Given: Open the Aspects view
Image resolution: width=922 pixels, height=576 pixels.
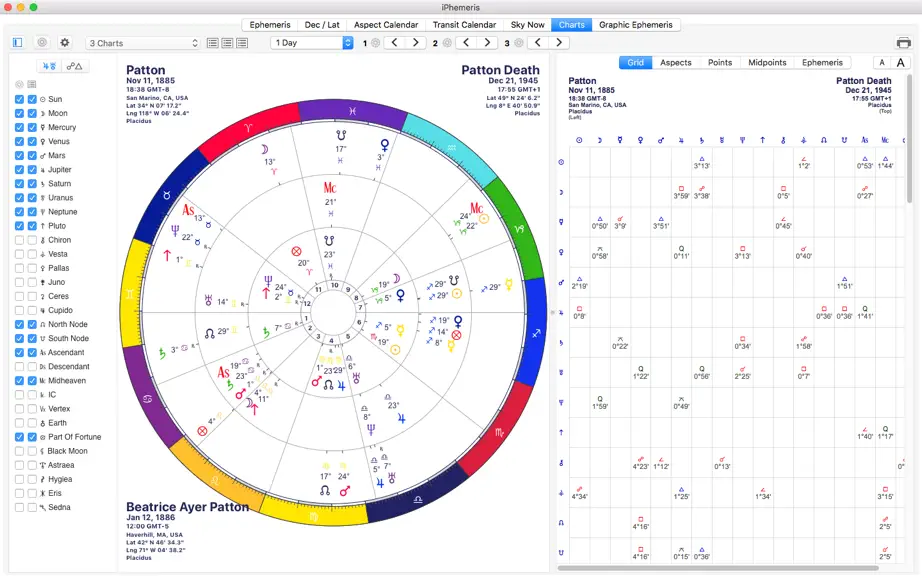Looking at the screenshot, I should click(676, 62).
